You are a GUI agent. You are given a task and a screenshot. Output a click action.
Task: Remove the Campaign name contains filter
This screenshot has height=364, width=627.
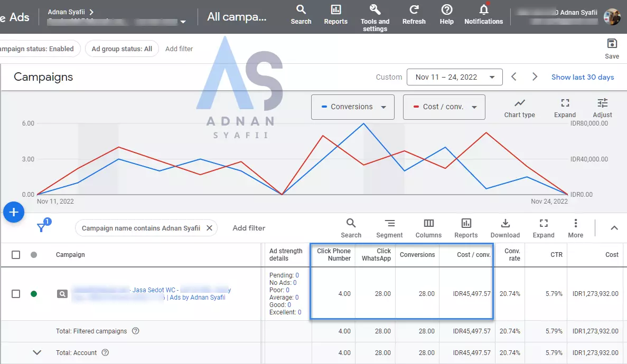point(209,228)
